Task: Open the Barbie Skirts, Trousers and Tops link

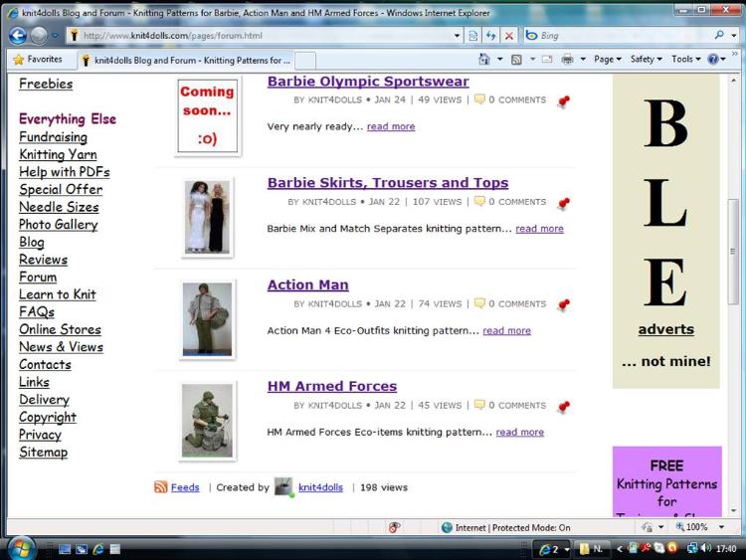Action: point(387,183)
